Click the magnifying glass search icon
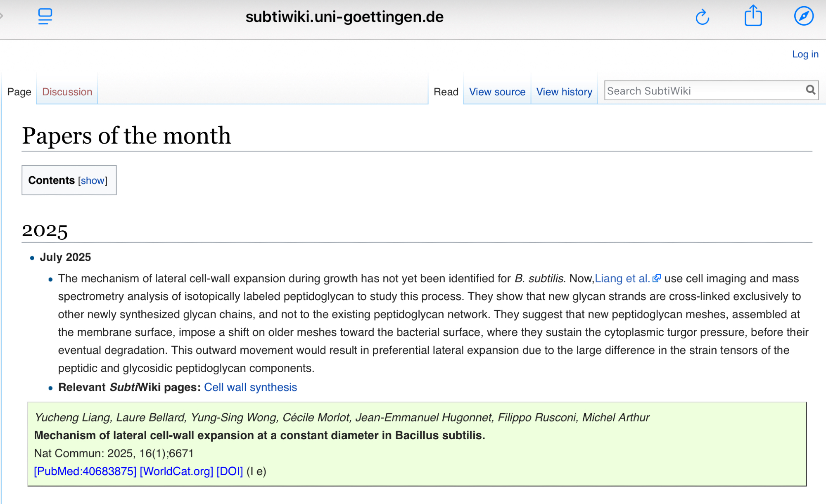The width and height of the screenshot is (826, 504). (x=810, y=90)
